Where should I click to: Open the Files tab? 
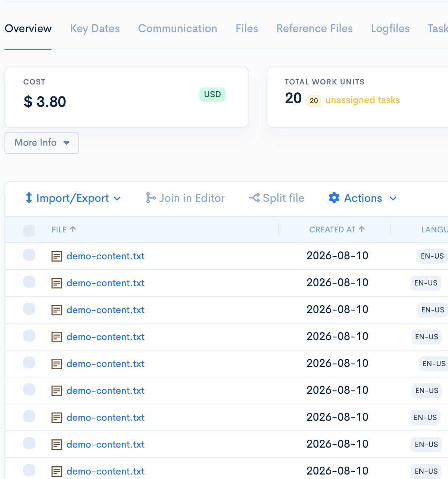tap(247, 28)
